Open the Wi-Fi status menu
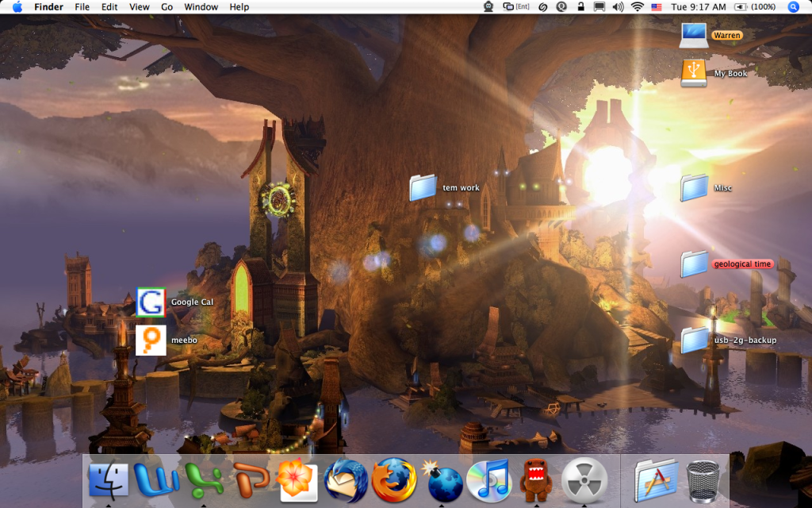Viewport: 812px width, 508px height. (x=638, y=6)
